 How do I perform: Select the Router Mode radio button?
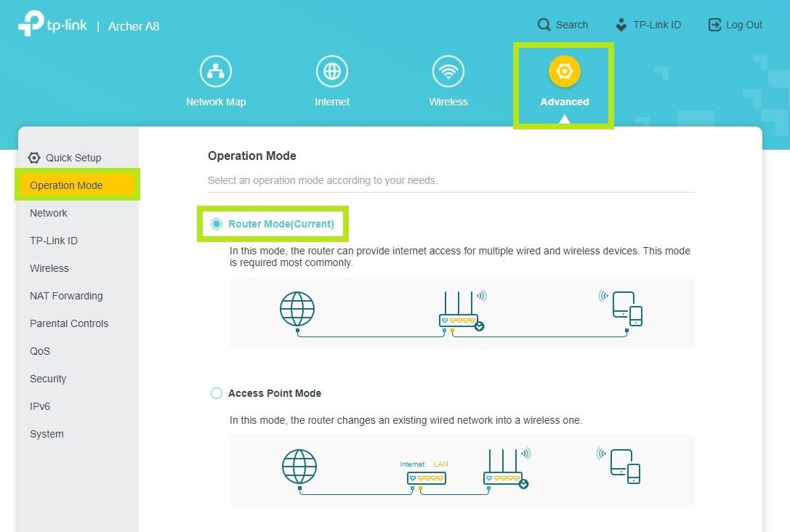click(217, 224)
